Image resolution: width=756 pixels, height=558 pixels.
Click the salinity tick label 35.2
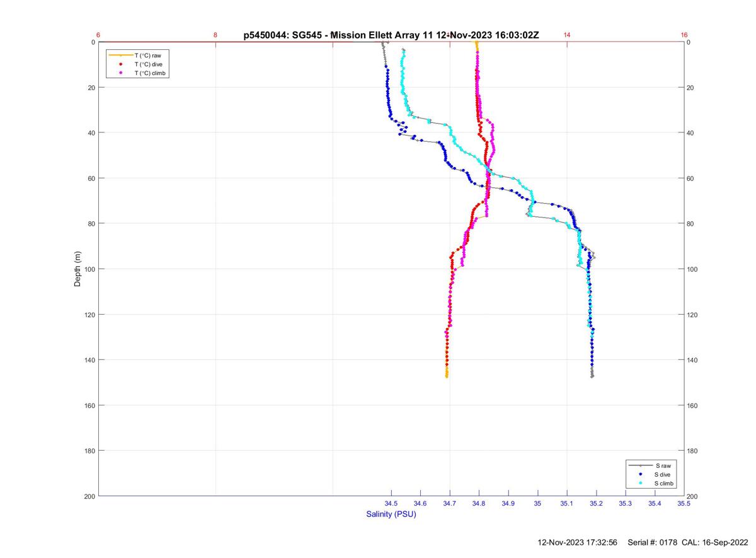[596, 504]
